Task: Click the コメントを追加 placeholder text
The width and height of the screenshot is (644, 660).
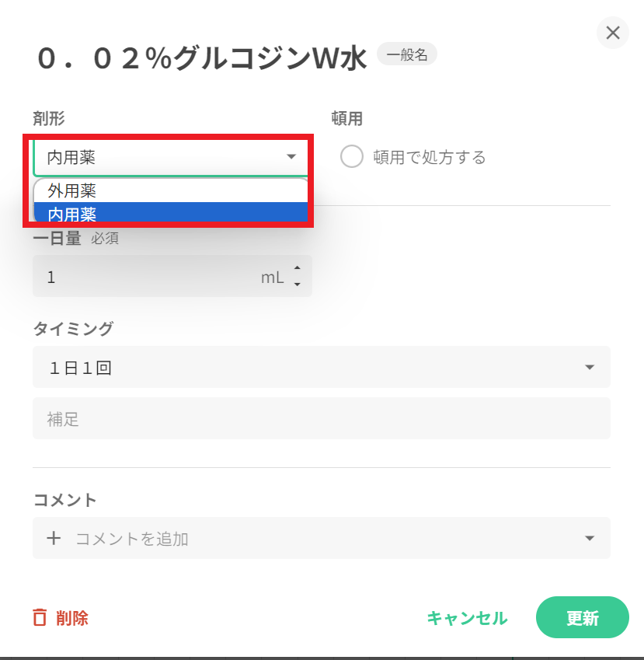Action: [132, 538]
